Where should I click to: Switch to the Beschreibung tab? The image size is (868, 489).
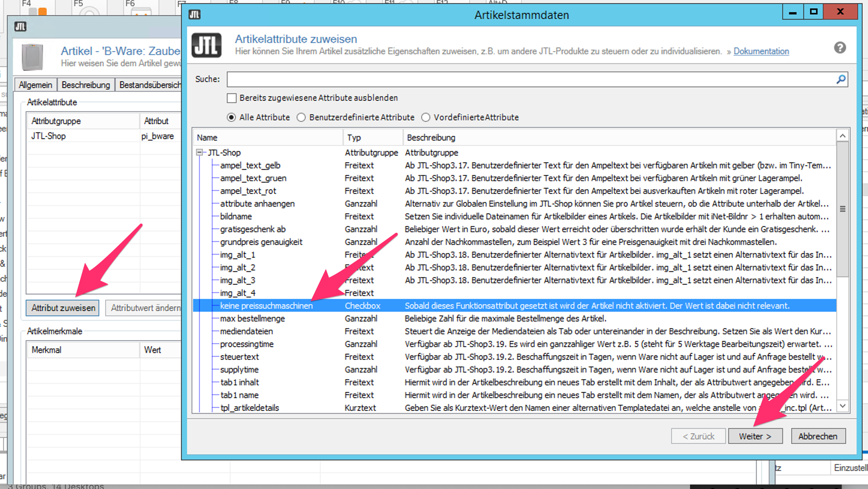(86, 85)
